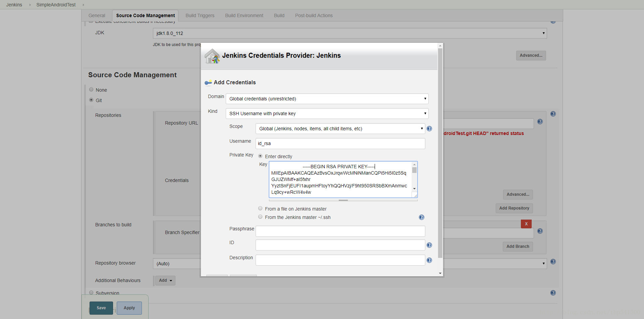This screenshot has height=319, width=644.
Task: Click the Jenkins Credentials Provider house icon
Action: [x=212, y=56]
